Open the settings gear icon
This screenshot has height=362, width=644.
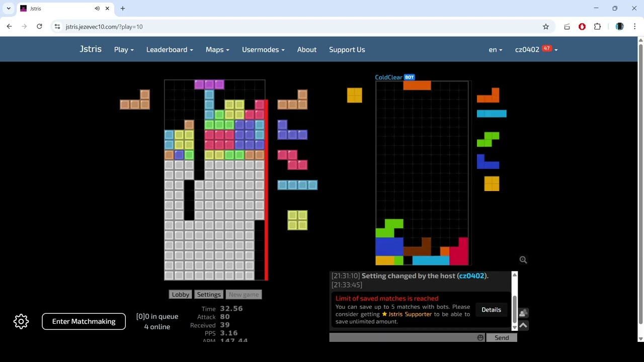pos(21,321)
